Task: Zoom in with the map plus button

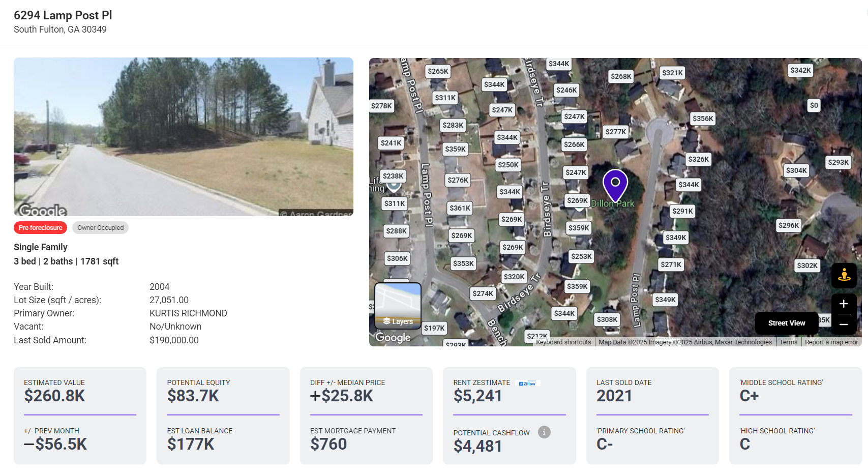Action: click(844, 304)
